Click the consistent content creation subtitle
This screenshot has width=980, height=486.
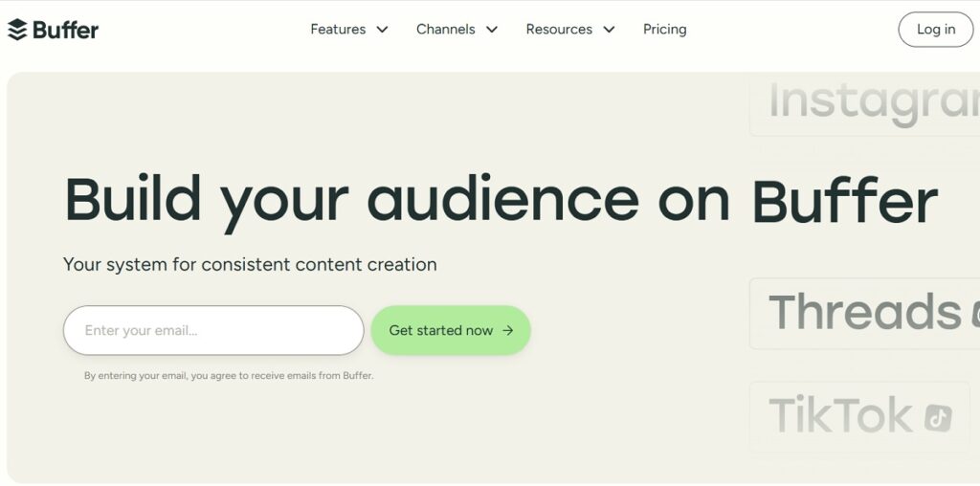250,264
